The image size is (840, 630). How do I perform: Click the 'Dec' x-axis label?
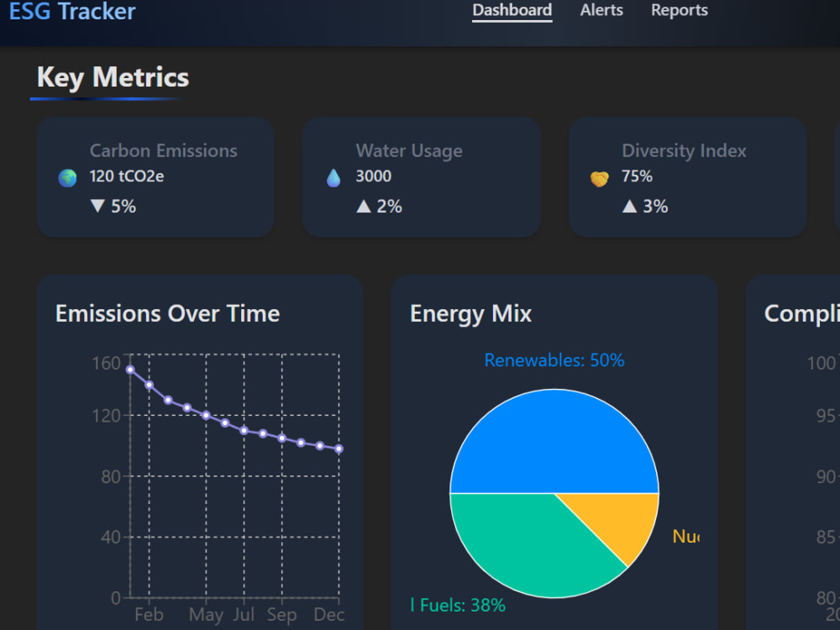pyautogui.click(x=329, y=615)
